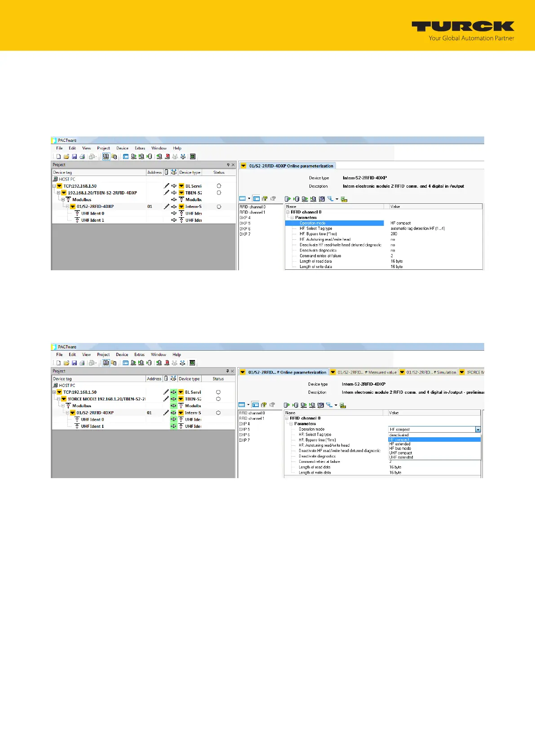Click 'Device tag' column header in upper screenshot
Viewport: 535px width, 756px height.
[99, 172]
